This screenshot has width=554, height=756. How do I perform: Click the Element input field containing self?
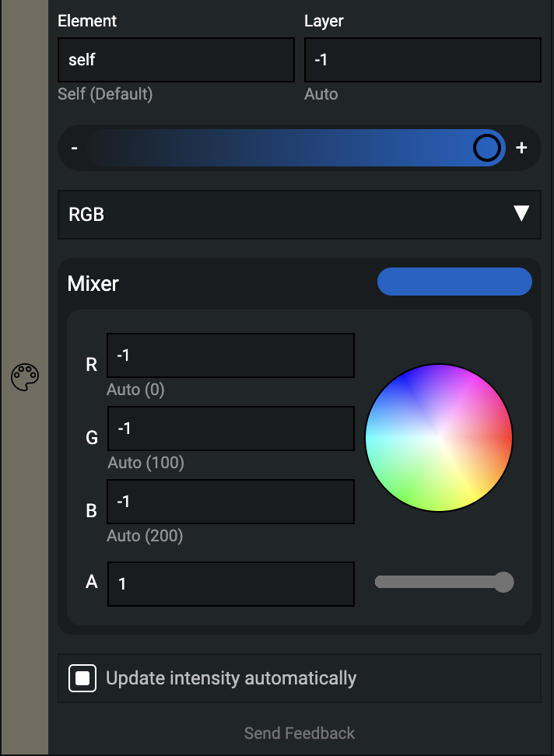[x=176, y=60]
